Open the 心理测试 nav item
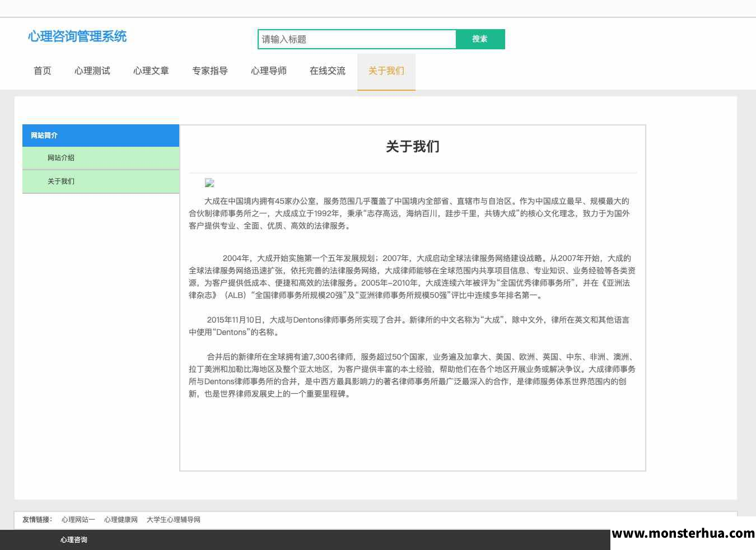 pyautogui.click(x=92, y=71)
